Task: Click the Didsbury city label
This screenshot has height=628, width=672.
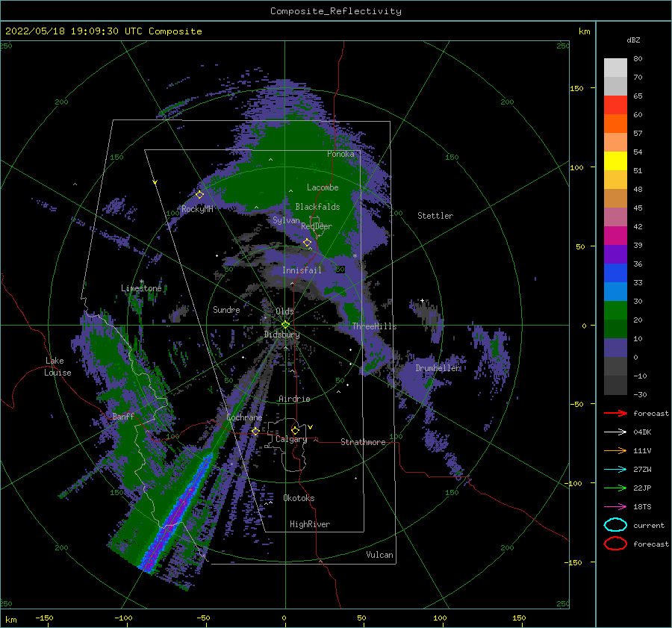Action: (282, 335)
